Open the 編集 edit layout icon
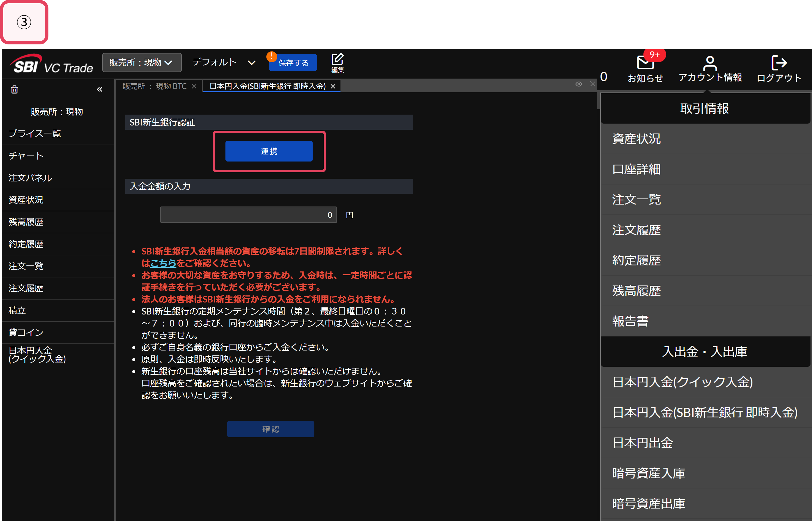Viewport: 812px width, 521px height. 337,63
